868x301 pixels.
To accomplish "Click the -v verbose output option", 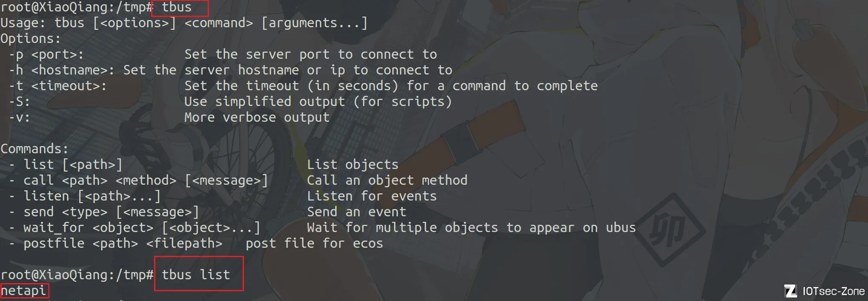I will click(169, 118).
